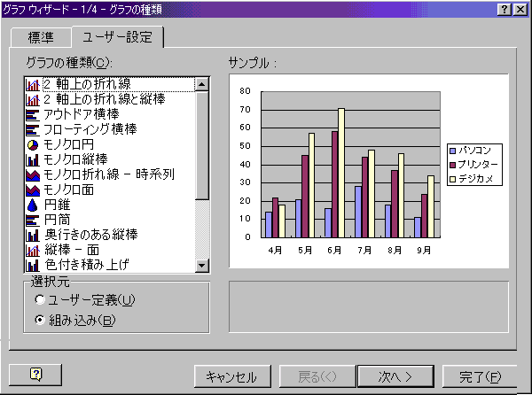
Task: Select the 2軸上の折れ線 chart type icon
Action: coord(33,85)
